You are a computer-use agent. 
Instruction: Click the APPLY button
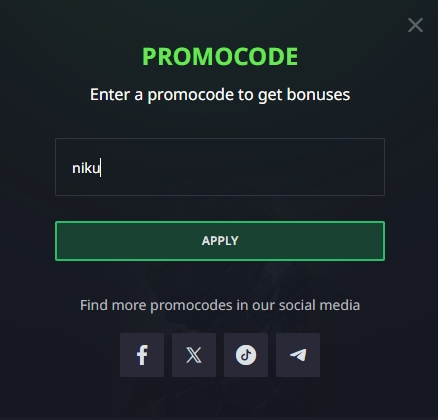click(220, 241)
